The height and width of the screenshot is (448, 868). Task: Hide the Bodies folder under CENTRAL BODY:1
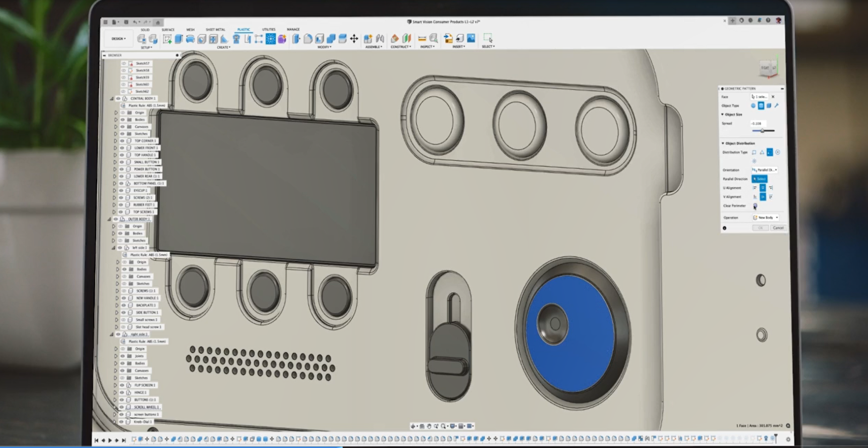pyautogui.click(x=124, y=119)
